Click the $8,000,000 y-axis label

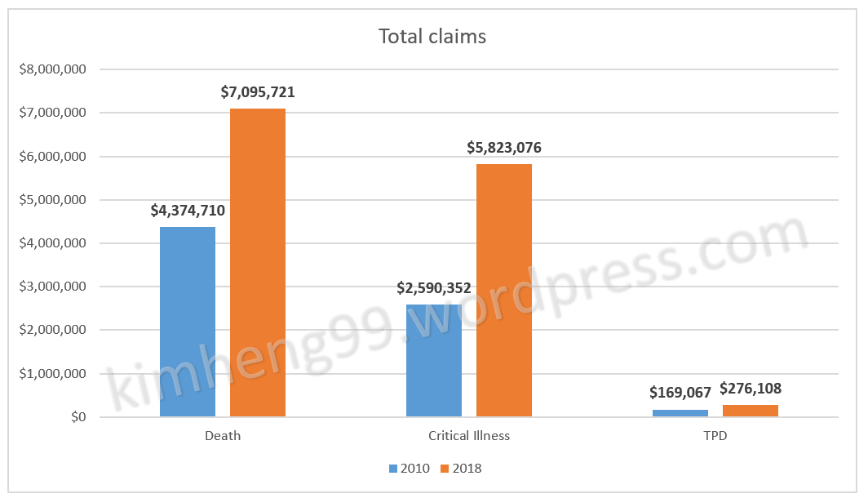pyautogui.click(x=53, y=69)
